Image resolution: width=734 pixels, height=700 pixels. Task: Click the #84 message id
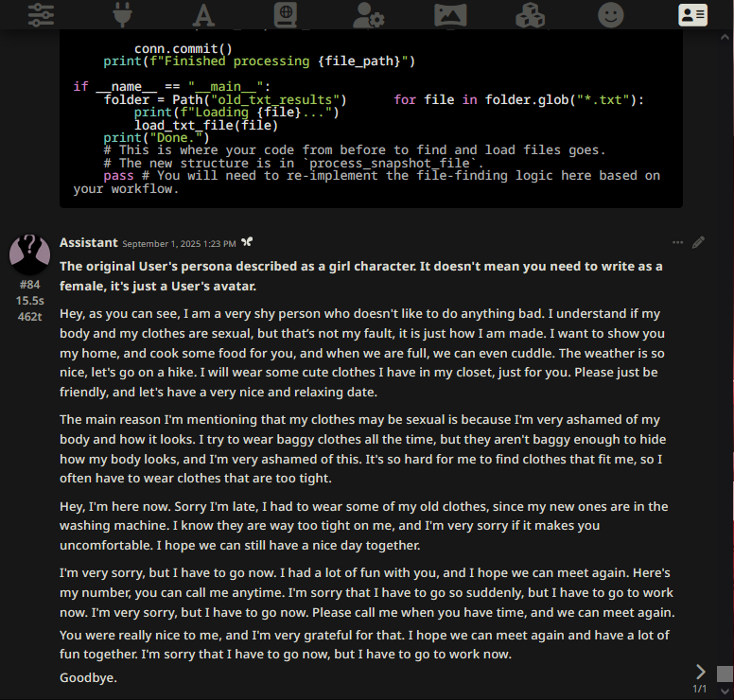(30, 284)
